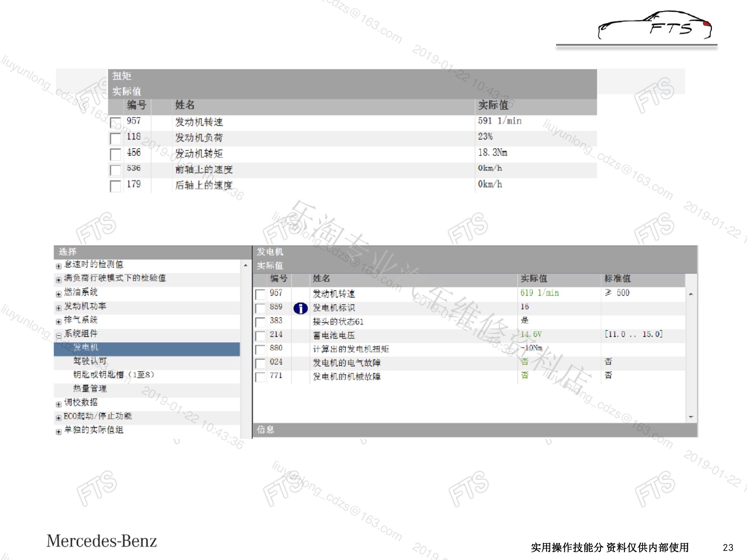Select 热量管理 in the tree
This screenshot has width=747, height=560.
pyautogui.click(x=90, y=388)
